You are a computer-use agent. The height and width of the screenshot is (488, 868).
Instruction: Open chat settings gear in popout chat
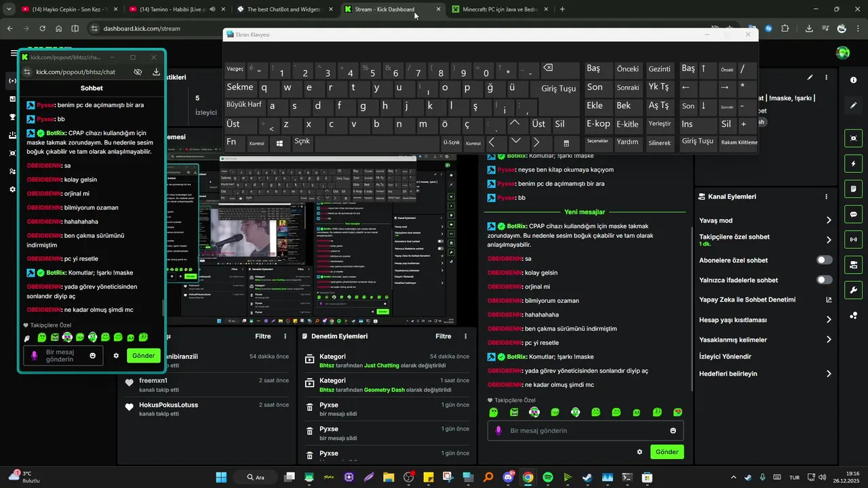[116, 355]
